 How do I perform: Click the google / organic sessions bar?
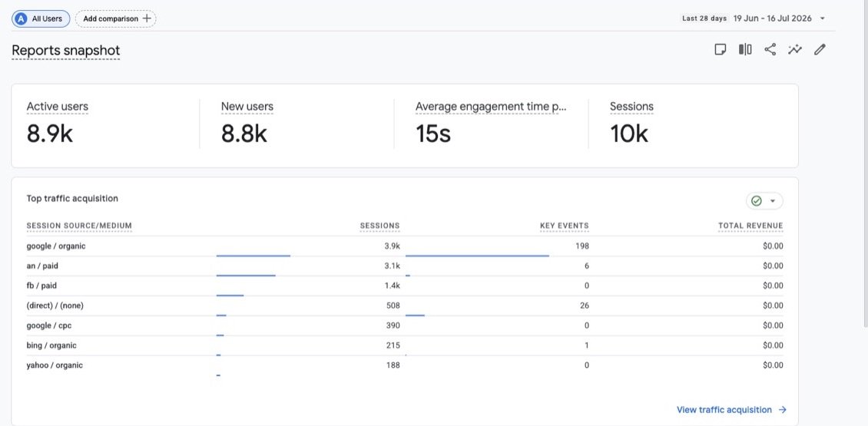[253, 256]
